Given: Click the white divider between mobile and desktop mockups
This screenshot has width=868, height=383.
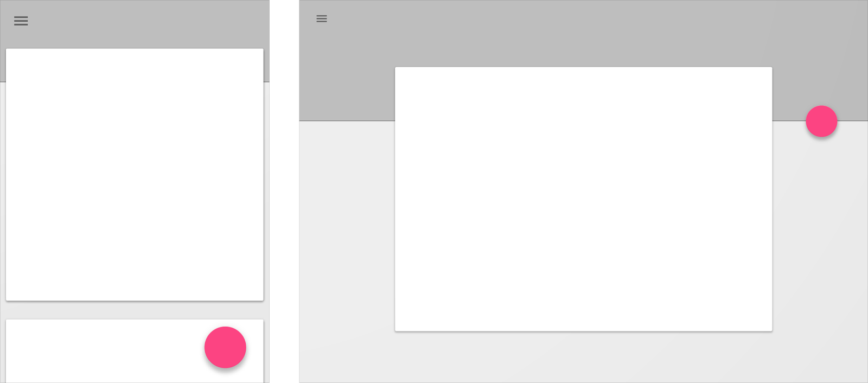Looking at the screenshot, I should click(x=284, y=191).
